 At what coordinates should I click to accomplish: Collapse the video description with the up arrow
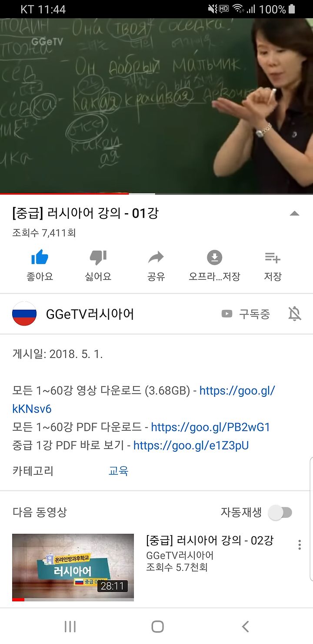click(294, 213)
